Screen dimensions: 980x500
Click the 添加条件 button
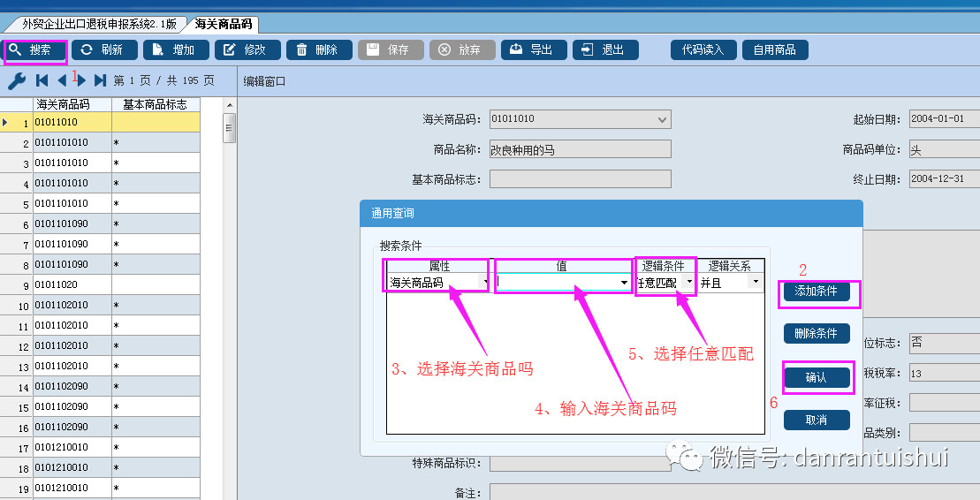[x=817, y=292]
